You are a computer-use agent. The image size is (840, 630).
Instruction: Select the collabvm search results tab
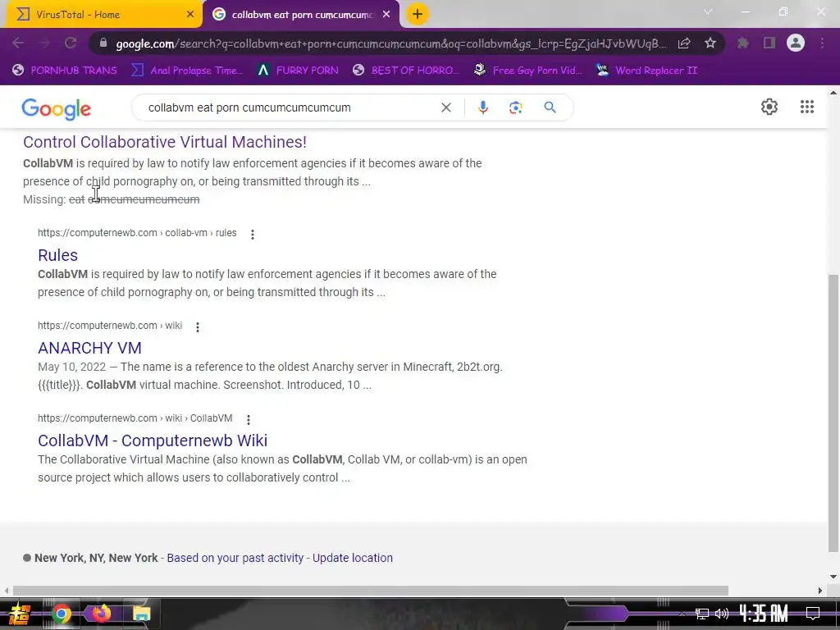coord(300,15)
